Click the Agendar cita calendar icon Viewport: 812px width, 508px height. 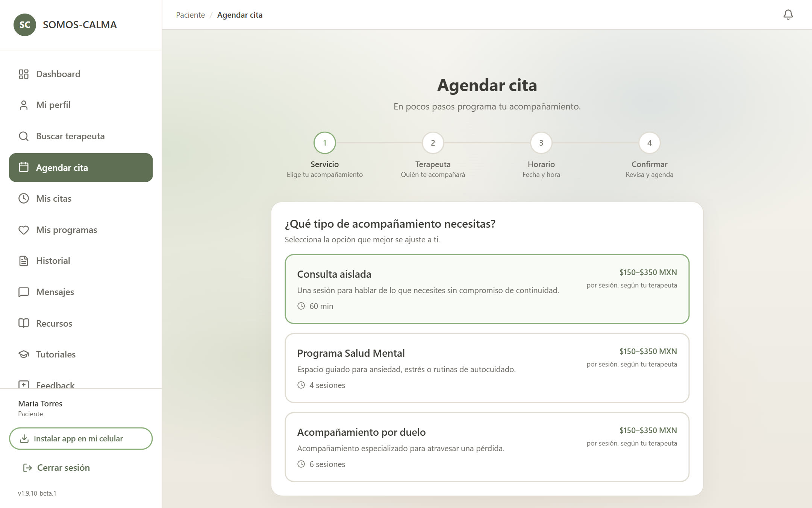24,167
